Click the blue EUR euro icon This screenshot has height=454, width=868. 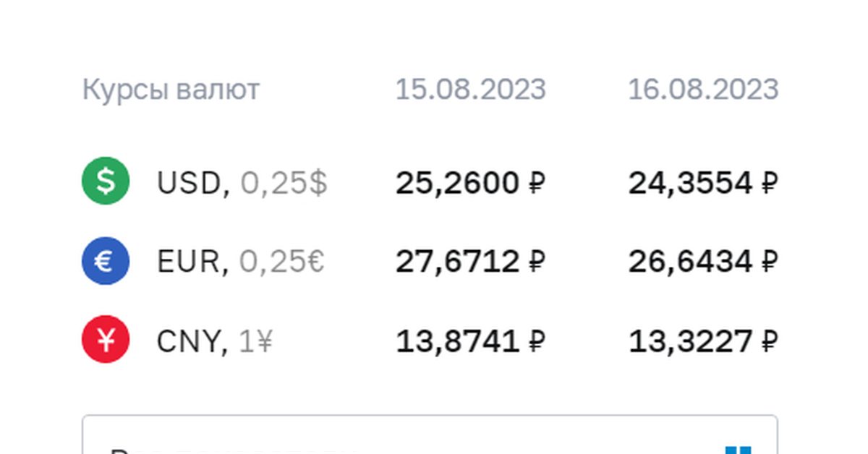pos(106,260)
